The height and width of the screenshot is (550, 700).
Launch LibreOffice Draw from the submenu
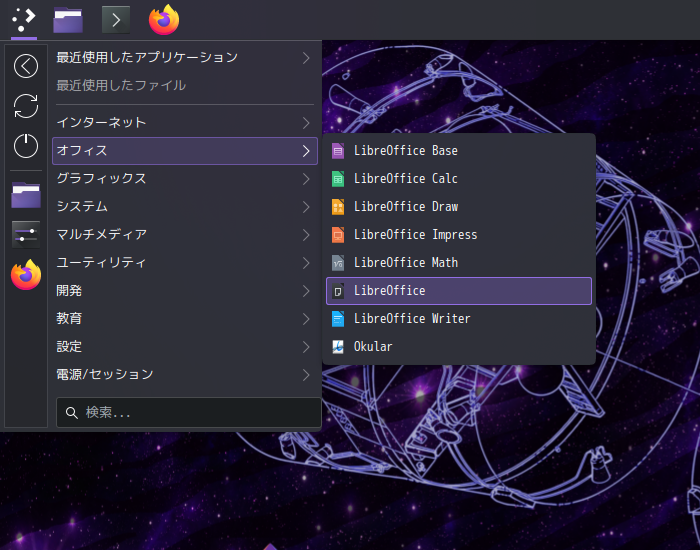(x=459, y=207)
